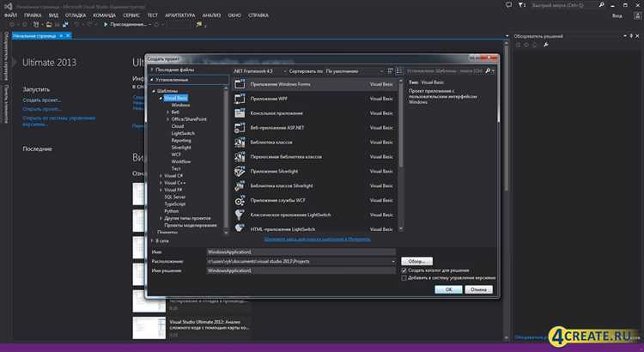Select the portable class library template icon
Image resolution: width=644 pixels, height=352 pixels.
point(240,156)
